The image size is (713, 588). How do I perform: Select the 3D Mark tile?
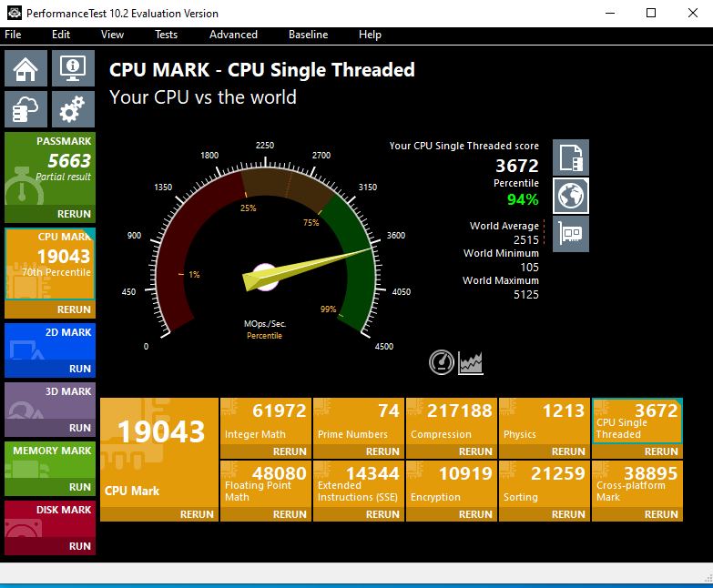[x=50, y=400]
